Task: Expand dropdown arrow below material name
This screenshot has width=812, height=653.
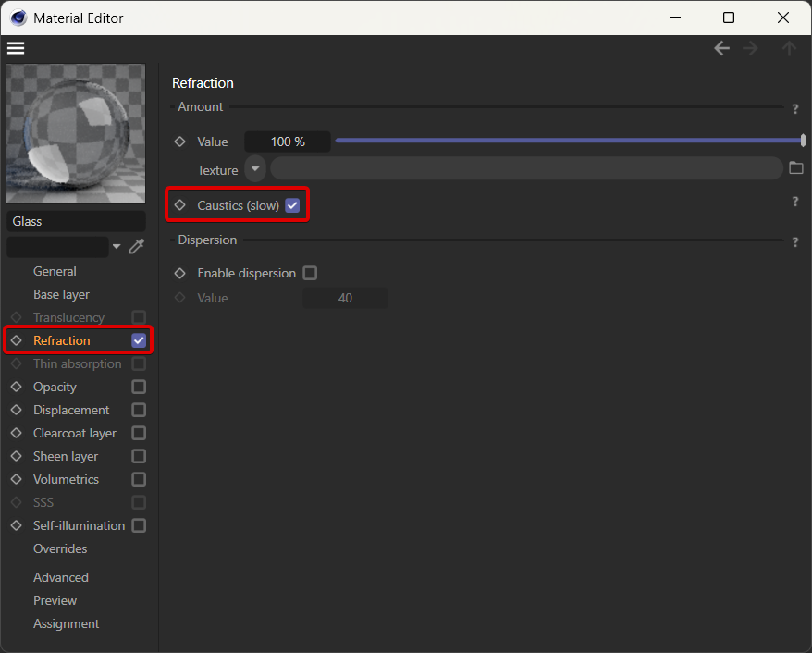Action: click(x=117, y=246)
